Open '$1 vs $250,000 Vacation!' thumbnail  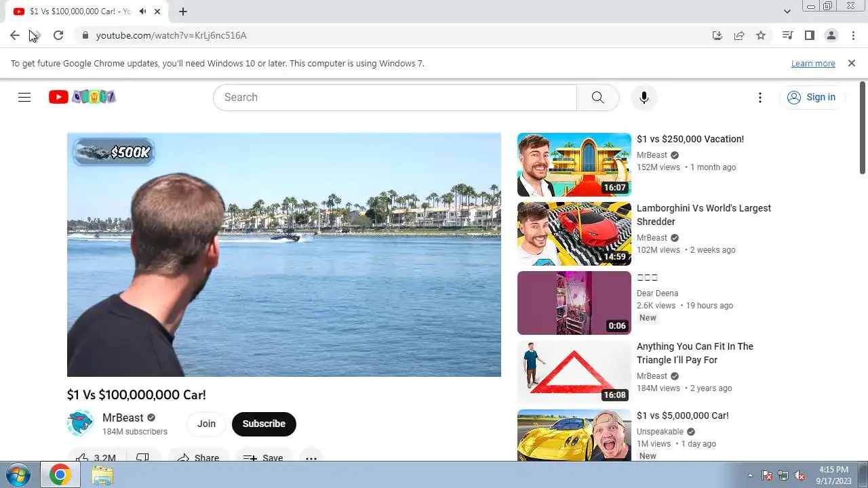pos(574,165)
